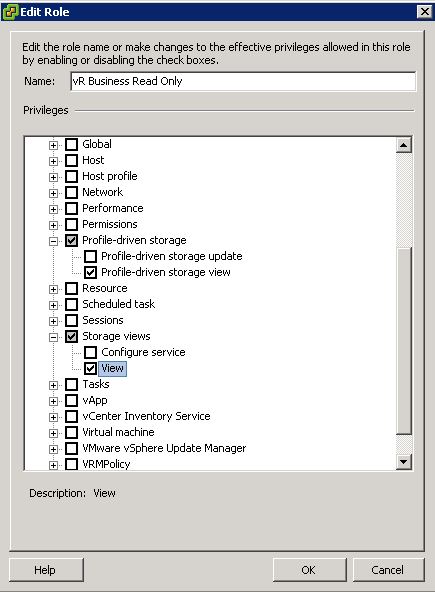435x592 pixels.
Task: Uncheck the Storage views View checkbox
Action: 90,368
